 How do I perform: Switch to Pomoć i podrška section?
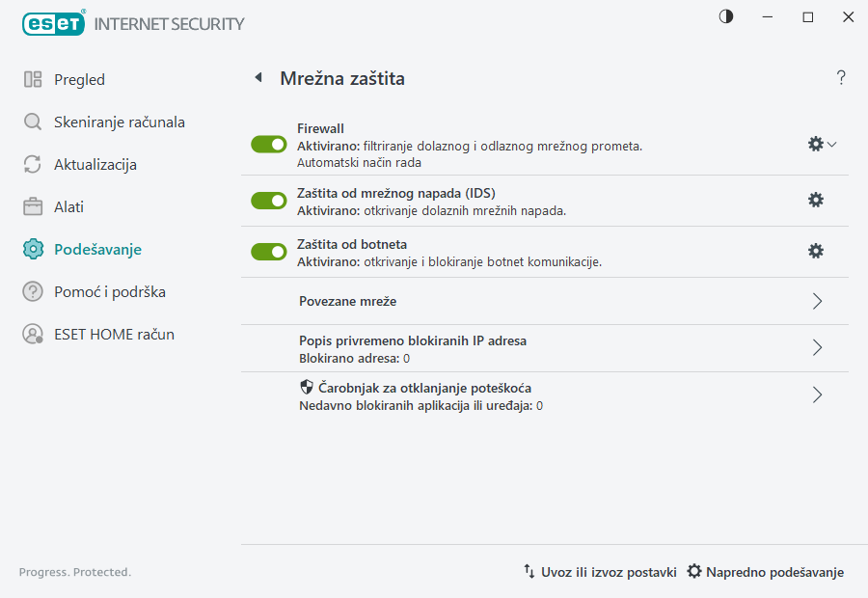pos(33,291)
